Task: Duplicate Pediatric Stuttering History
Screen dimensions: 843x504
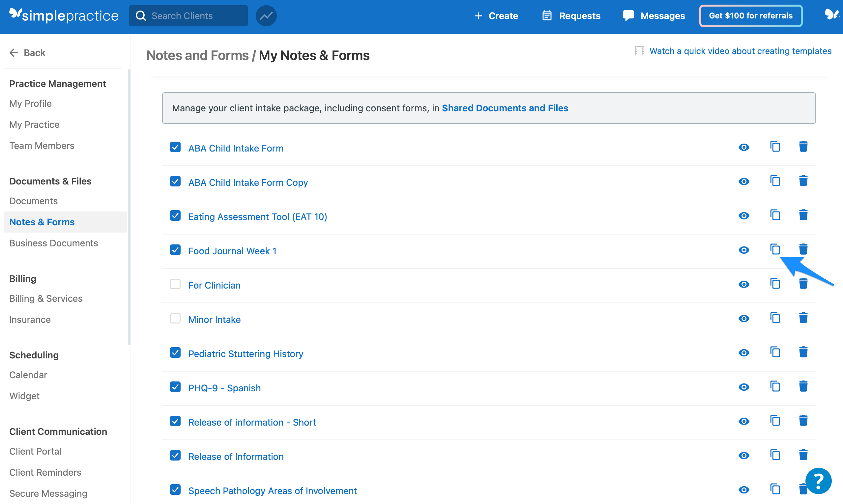Action: (775, 352)
